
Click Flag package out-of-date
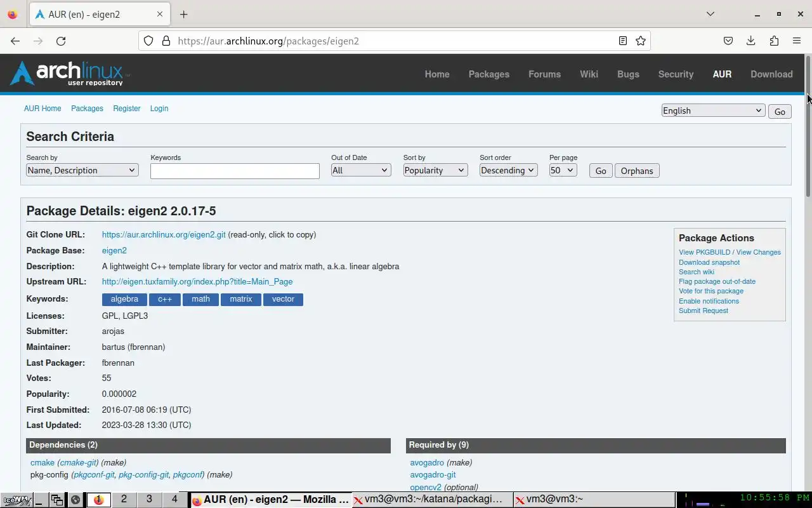(x=717, y=281)
